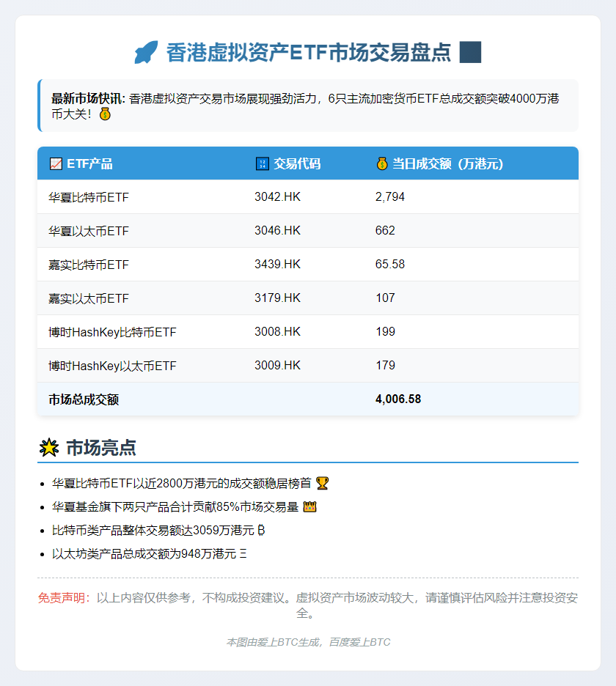Screen dimensions: 616x686
Task: Select the 华夏以太币ETF cell
Action: tap(89, 231)
